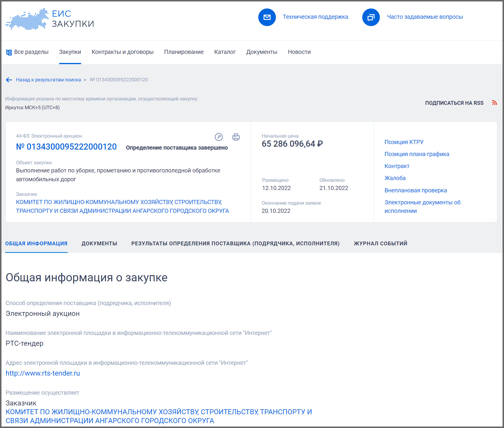Open customer КОМИТЕТ ПО ЖИЛИЩНО-КОММУНАЛЬНОМУ link in card
Image resolution: width=504 pixels, height=428 pixels.
(122, 206)
